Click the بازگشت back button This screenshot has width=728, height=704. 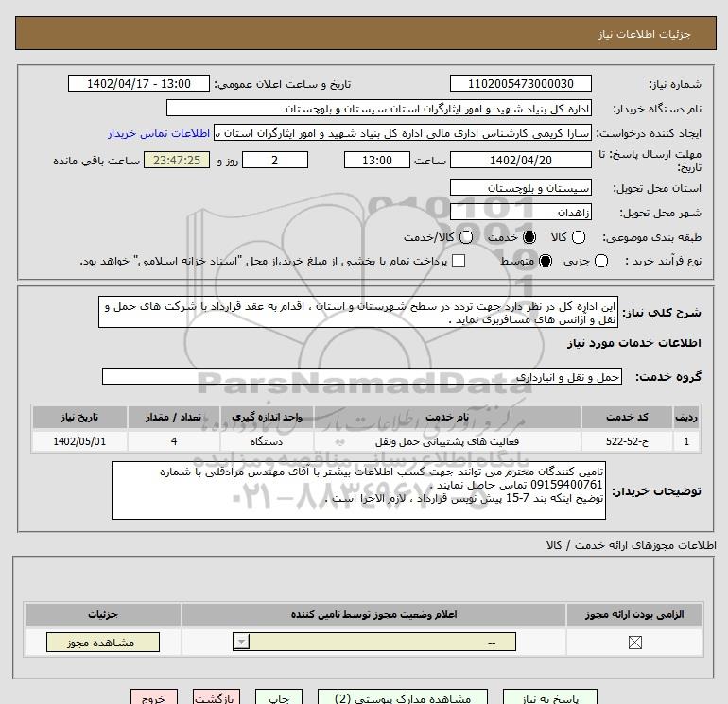[217, 697]
